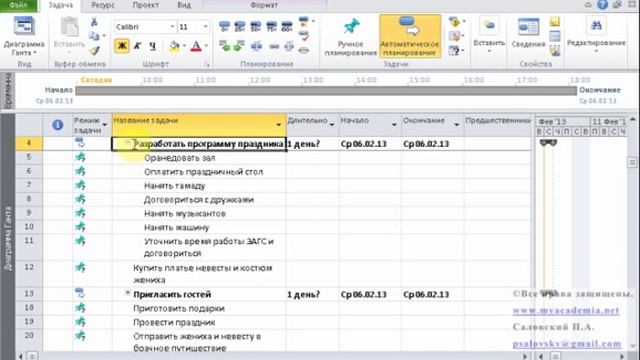Screen dimensions: 640x360
Task: Click the indicators info column header
Action: pos(58,125)
